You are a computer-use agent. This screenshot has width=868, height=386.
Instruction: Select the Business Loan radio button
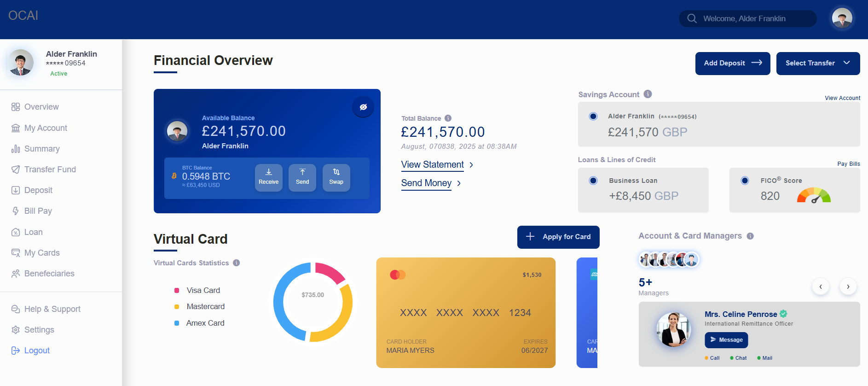(593, 181)
